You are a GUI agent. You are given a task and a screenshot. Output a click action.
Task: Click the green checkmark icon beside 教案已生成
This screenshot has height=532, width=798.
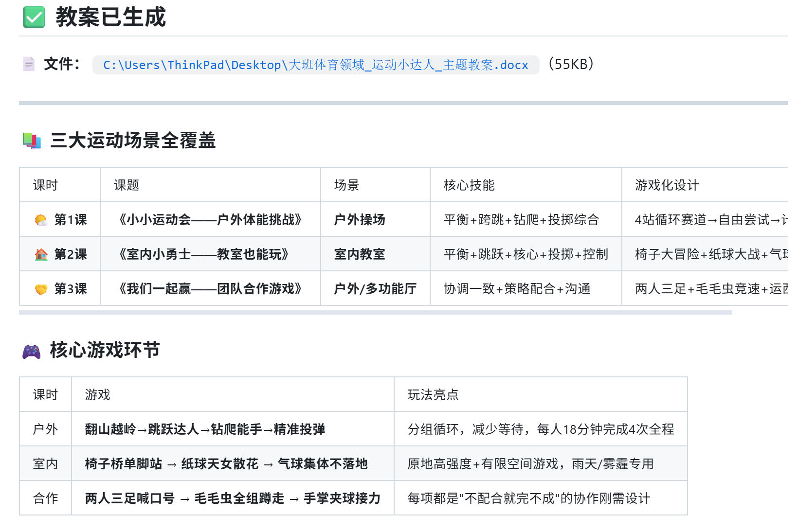click(34, 17)
